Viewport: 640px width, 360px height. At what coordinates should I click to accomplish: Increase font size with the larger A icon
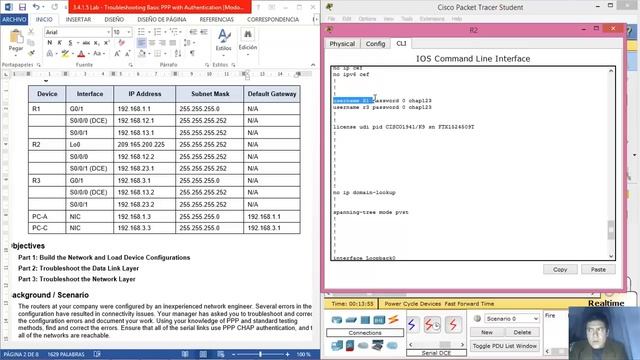click(117, 53)
